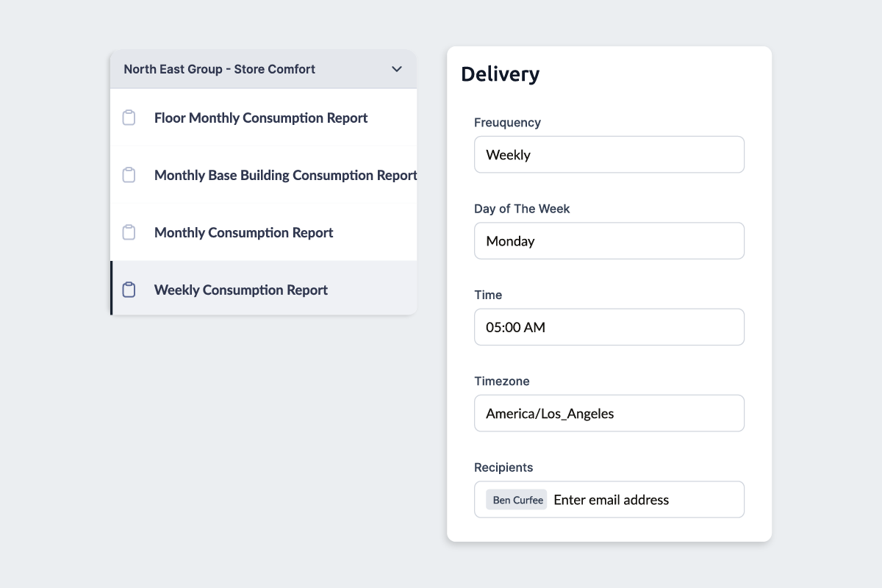Screen dimensions: 882x588
Task: Click the Day of The Week label
Action: click(522, 209)
